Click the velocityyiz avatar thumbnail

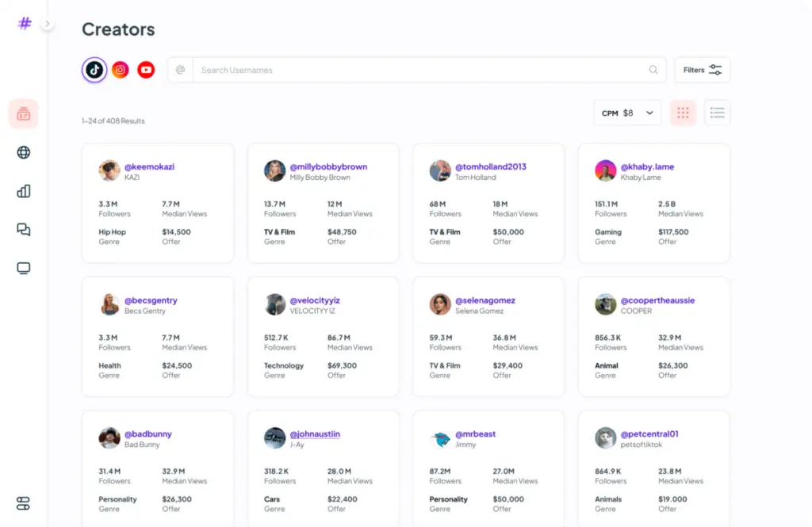274,304
